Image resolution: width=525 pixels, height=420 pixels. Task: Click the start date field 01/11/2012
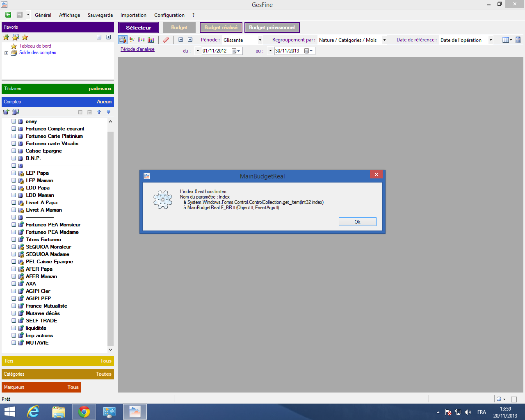[x=216, y=51]
